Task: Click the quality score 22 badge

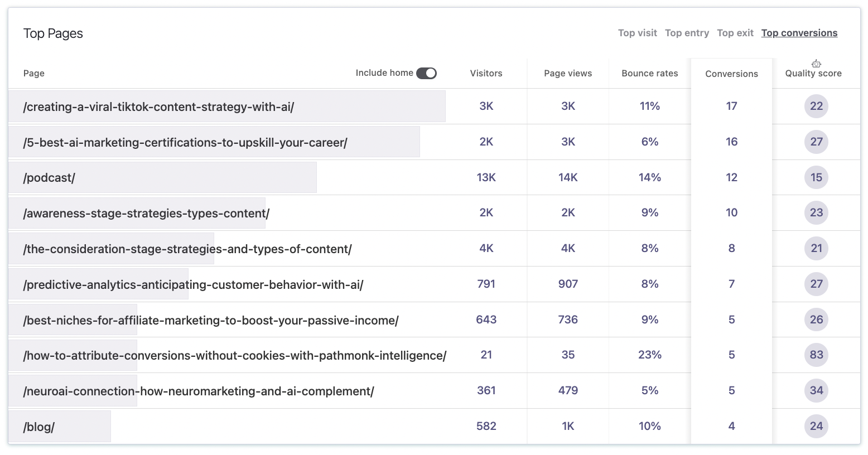Action: pyautogui.click(x=816, y=106)
